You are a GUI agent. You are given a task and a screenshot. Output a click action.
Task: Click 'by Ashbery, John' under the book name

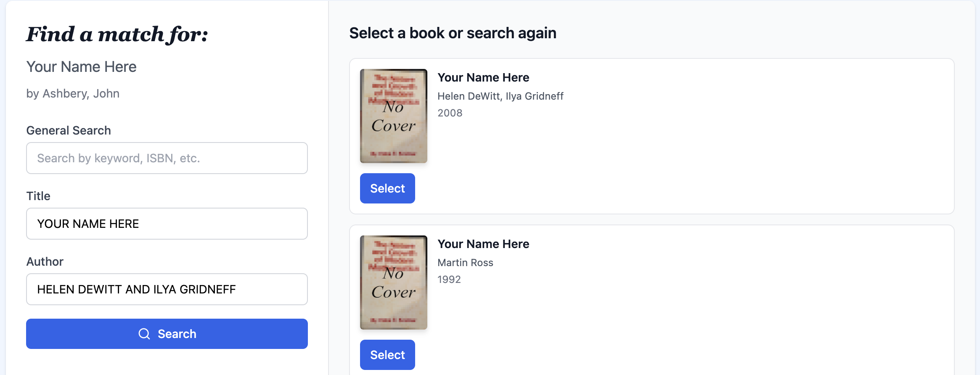point(73,93)
